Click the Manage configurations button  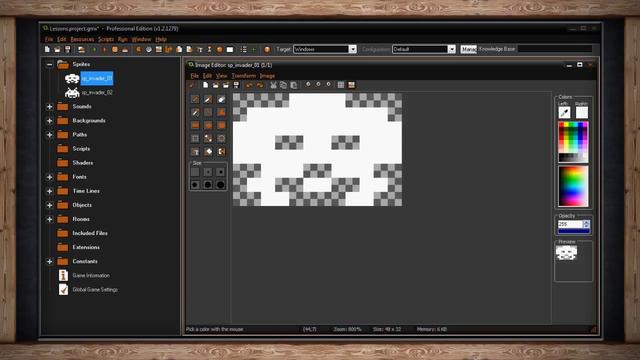468,49
